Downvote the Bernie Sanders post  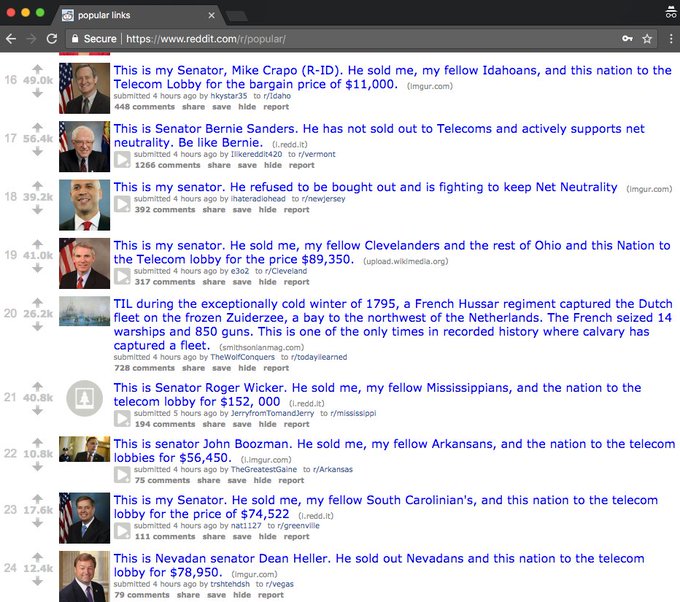(x=38, y=151)
